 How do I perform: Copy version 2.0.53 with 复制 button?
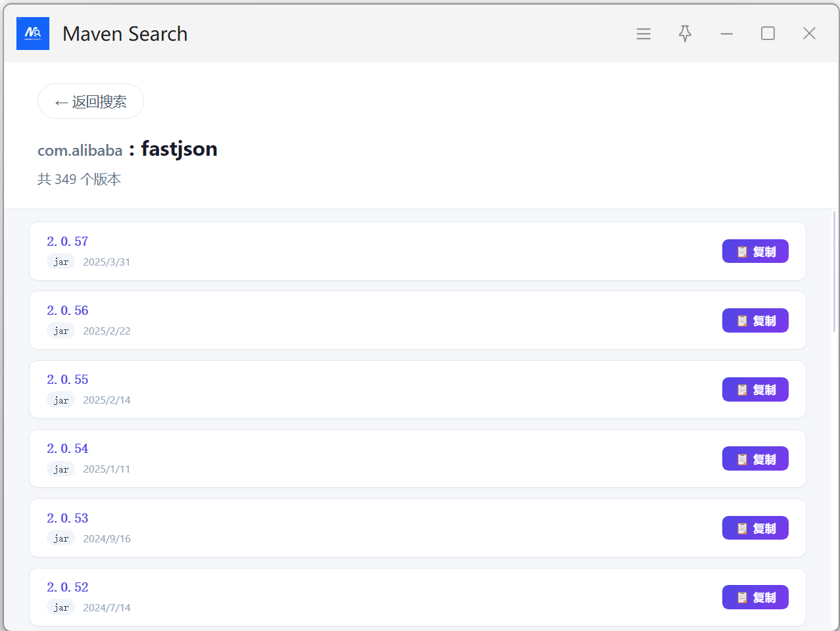coord(755,528)
